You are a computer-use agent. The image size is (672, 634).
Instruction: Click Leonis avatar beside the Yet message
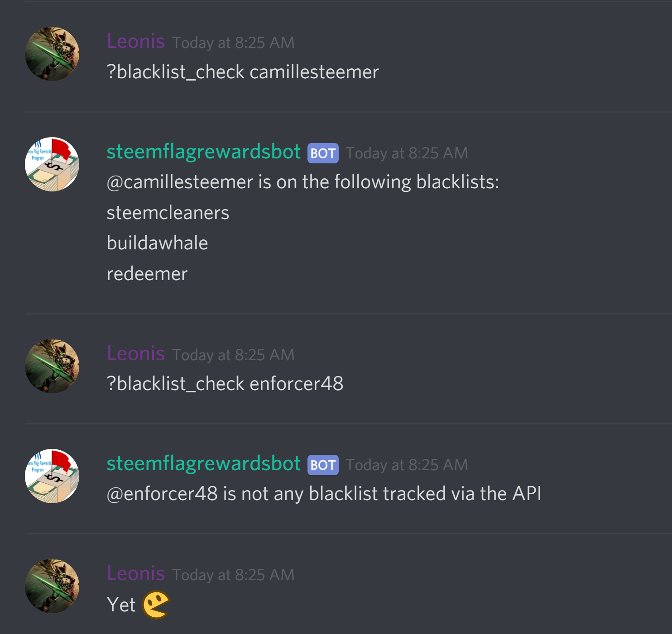[x=52, y=586]
